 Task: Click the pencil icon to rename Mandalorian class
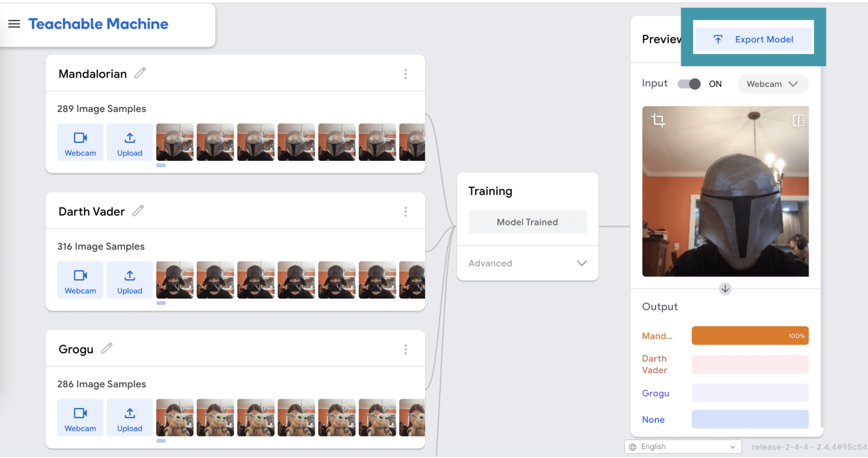(140, 73)
